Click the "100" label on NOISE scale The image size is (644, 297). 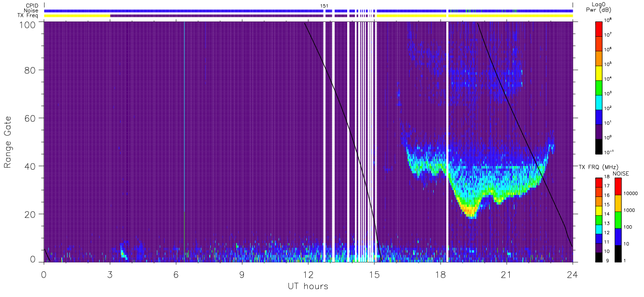[628, 227]
